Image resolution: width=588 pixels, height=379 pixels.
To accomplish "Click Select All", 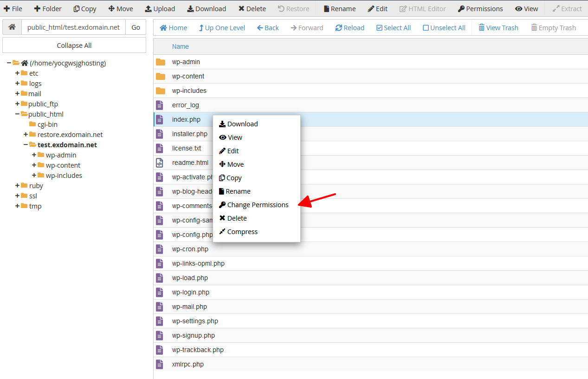I will (x=394, y=28).
